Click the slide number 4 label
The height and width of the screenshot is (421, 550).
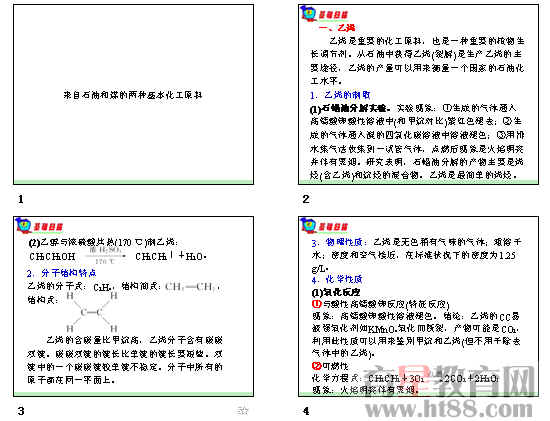pos(306,411)
